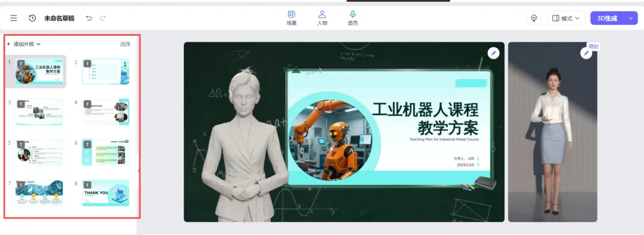
Task: Expand the arrow beside 3D生成
Action: tap(631, 18)
